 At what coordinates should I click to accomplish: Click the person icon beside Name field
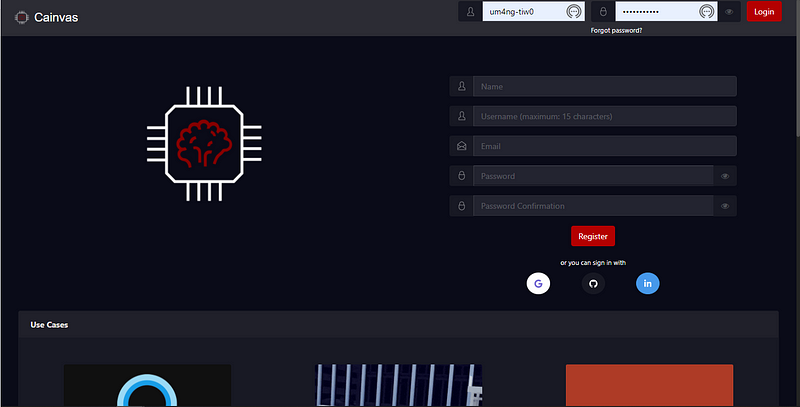(x=462, y=86)
